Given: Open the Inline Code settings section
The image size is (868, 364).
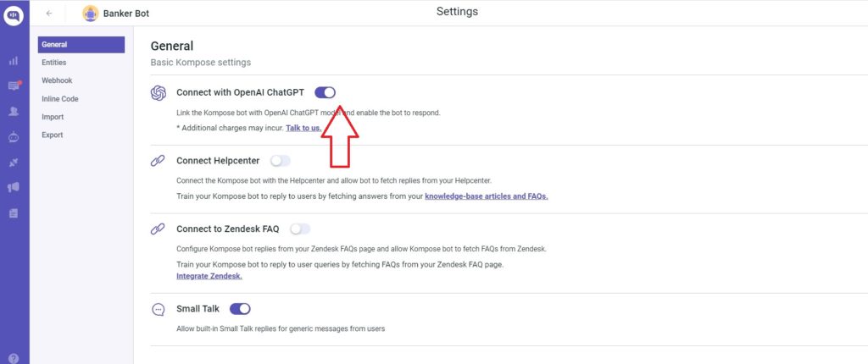Looking at the screenshot, I should pos(60,99).
